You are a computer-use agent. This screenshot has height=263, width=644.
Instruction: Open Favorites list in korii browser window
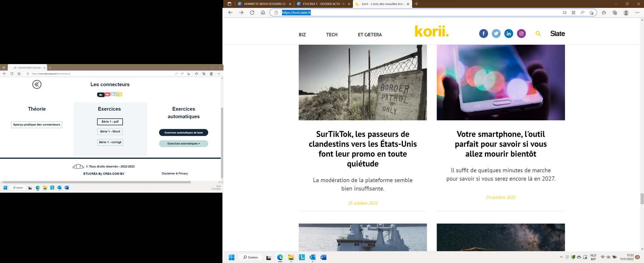point(604,12)
